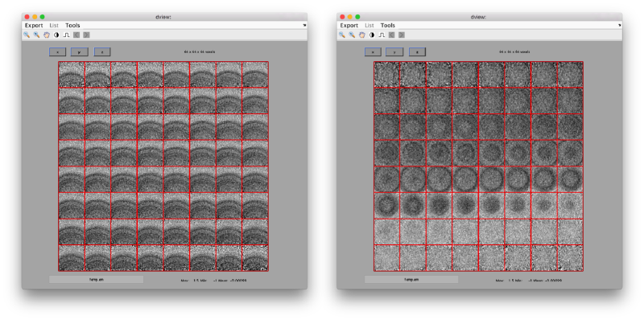The width and height of the screenshot is (644, 320).
Task: Toggle y-axis view button in the arc-slices window
Action: coord(80,51)
